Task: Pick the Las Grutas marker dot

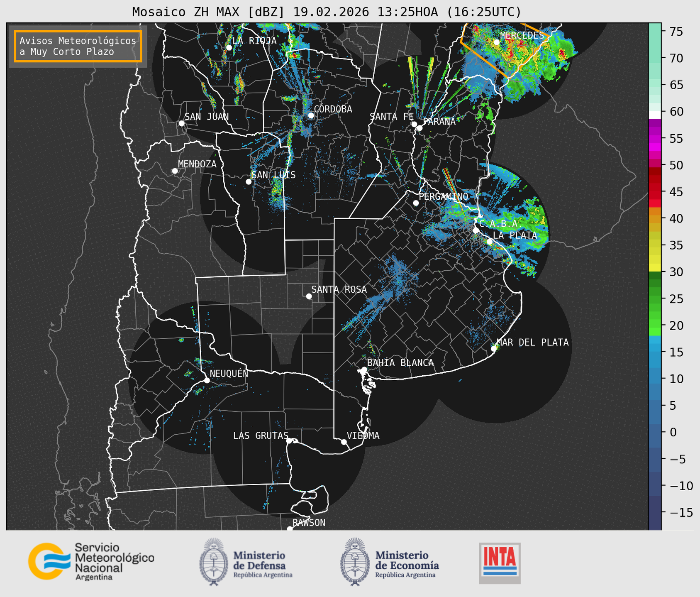Action: click(x=289, y=441)
